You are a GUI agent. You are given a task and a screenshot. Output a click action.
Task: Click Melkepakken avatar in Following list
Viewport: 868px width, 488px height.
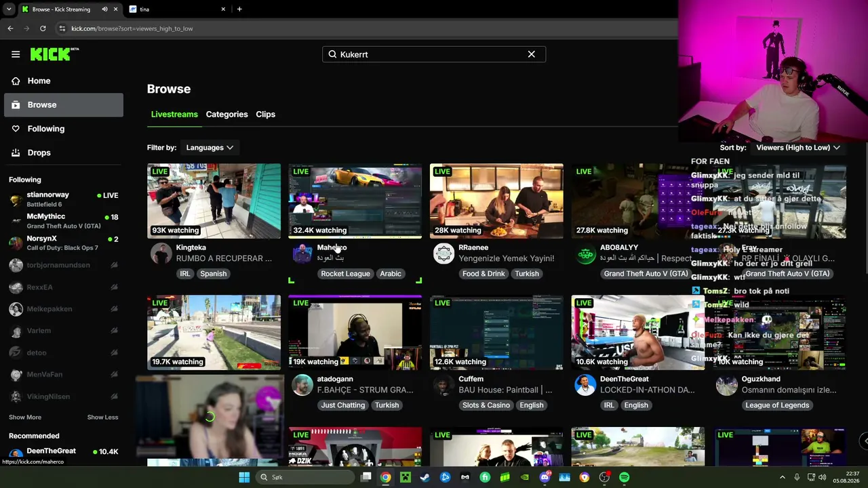(16, 309)
